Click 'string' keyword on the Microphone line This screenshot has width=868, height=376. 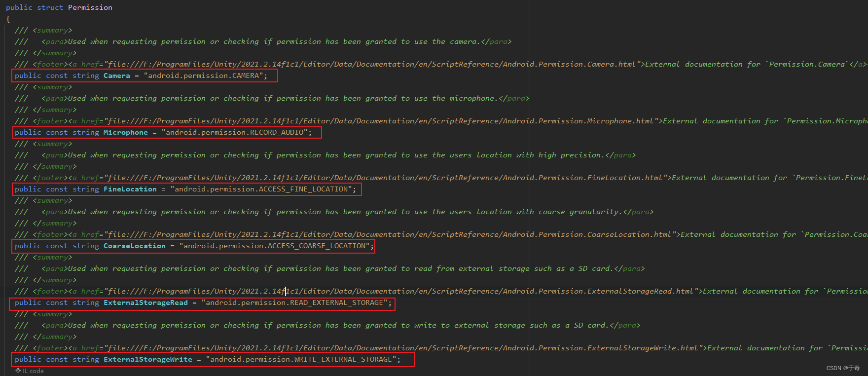pos(86,132)
